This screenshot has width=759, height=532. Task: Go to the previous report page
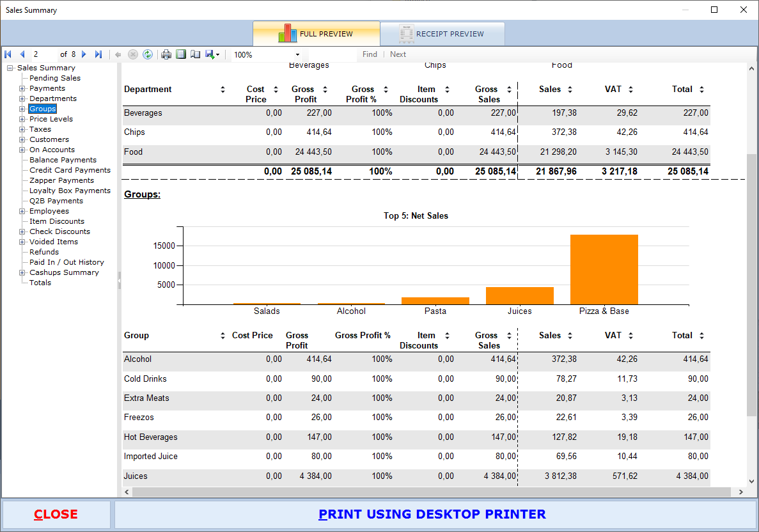coord(22,55)
